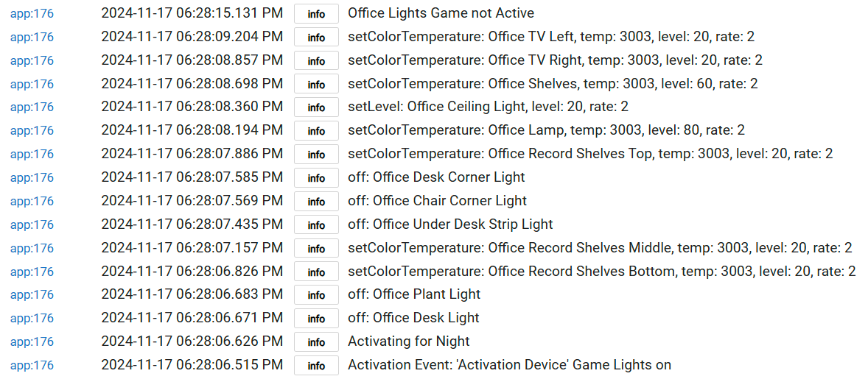Click info badge for Office Lights Game not Active
The height and width of the screenshot is (379, 868).
pos(316,14)
